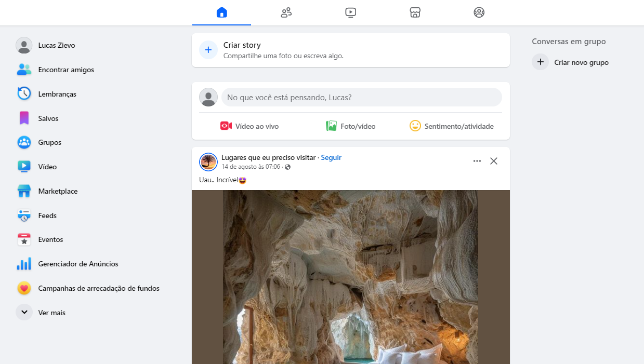Open Lugares que eu preciso visitar page avatar

pyautogui.click(x=208, y=162)
